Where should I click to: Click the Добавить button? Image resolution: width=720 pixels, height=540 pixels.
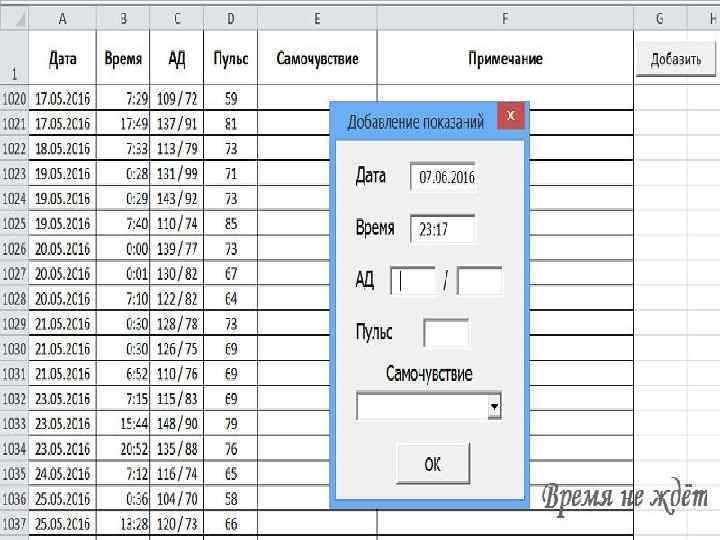[x=675, y=59]
